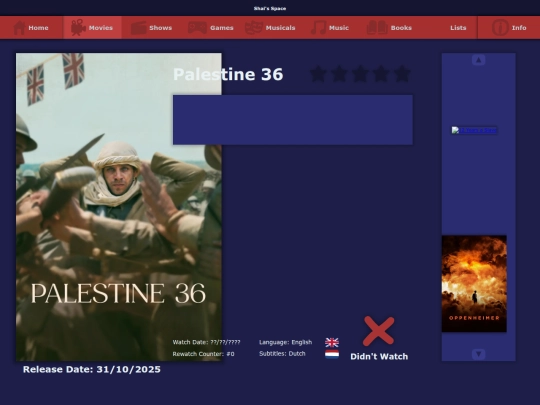Open the broken-image movie link in sidebar
The height and width of the screenshot is (405, 540).
coord(474,130)
